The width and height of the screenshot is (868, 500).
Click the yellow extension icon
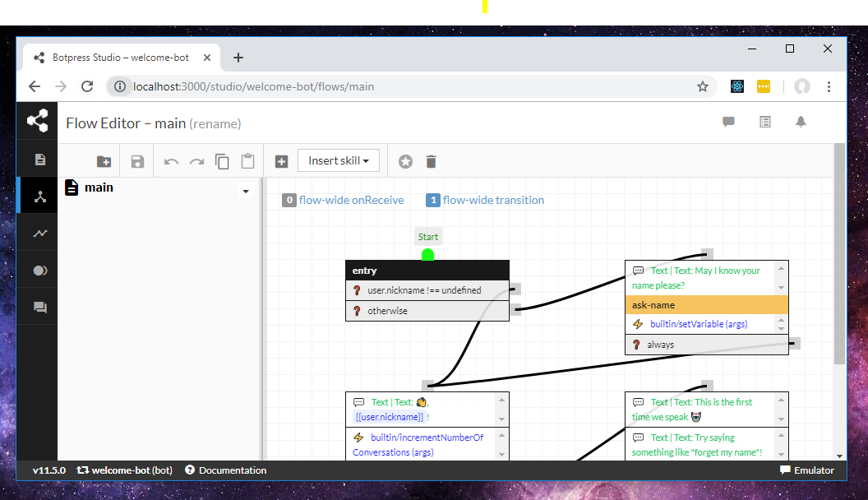coord(764,86)
